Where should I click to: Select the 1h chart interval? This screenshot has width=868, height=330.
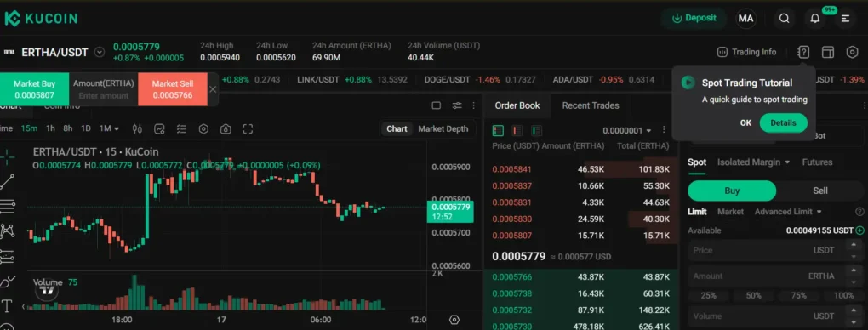50,128
